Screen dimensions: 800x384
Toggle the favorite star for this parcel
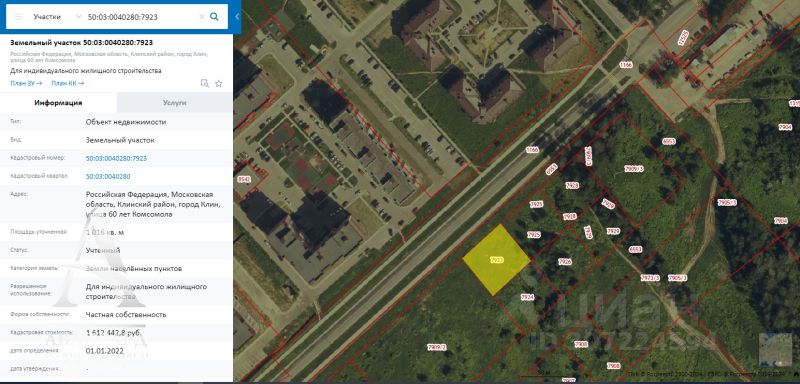tap(218, 83)
